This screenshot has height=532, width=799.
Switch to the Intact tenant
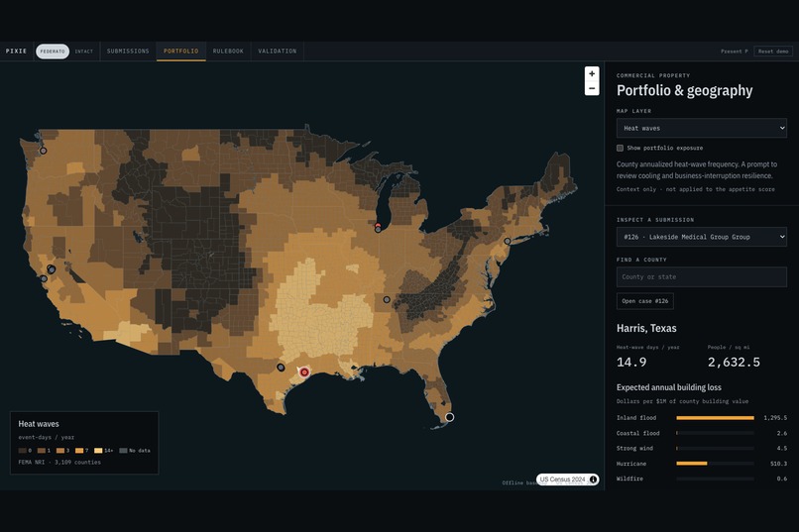84,52
